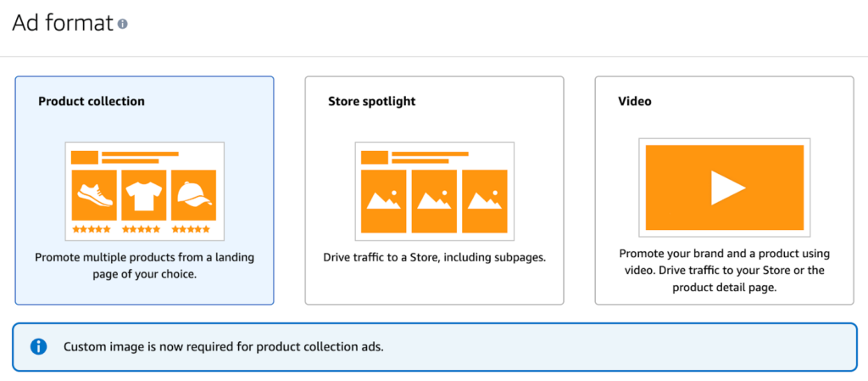Click the t-shirt icon in Product collection
The image size is (868, 381).
[x=144, y=194]
